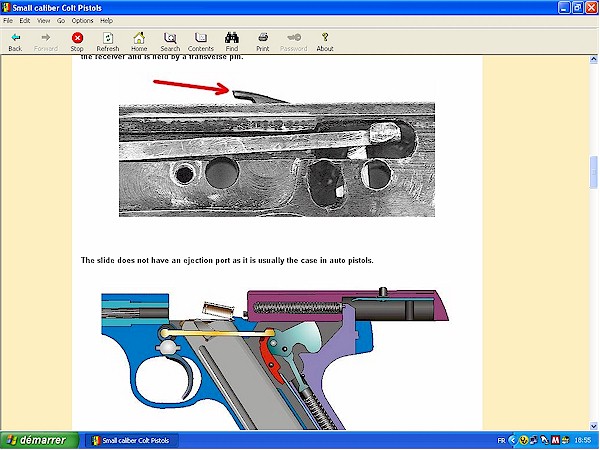The width and height of the screenshot is (600, 450).
Task: Open the File menu
Action: coord(8,21)
